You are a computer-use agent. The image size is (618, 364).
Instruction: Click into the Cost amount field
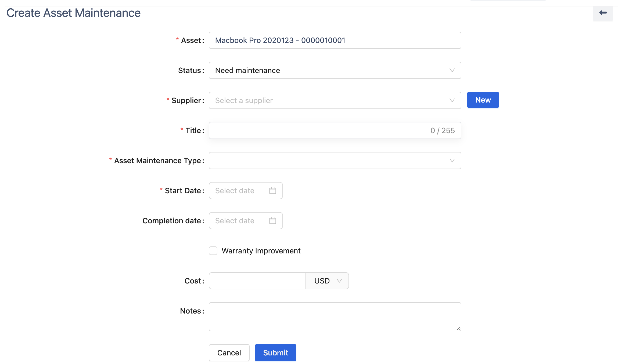point(257,281)
